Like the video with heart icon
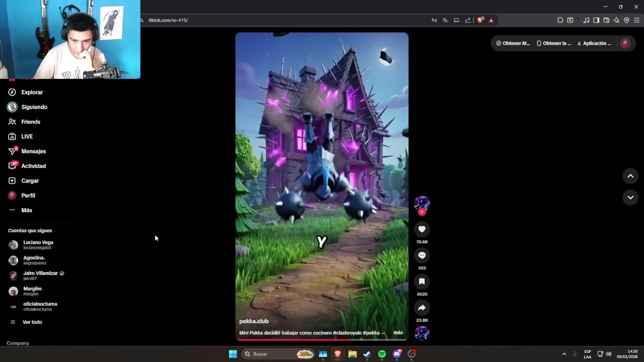Image resolution: width=644 pixels, height=362 pixels. click(422, 229)
